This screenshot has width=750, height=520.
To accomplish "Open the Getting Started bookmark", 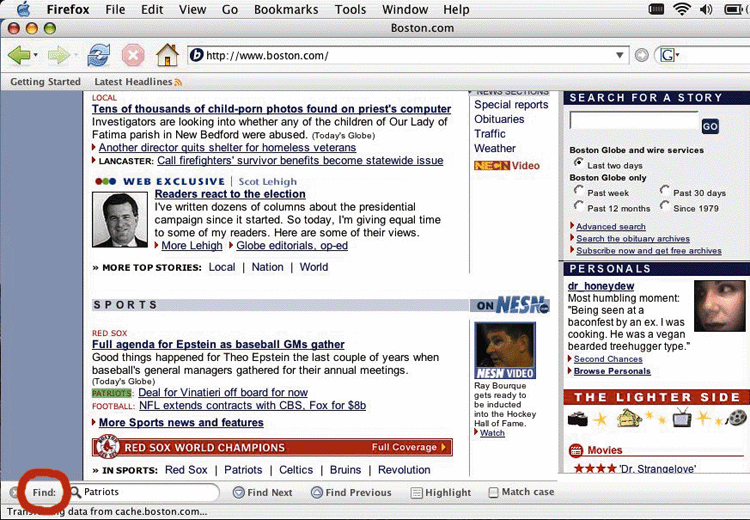I will (45, 82).
